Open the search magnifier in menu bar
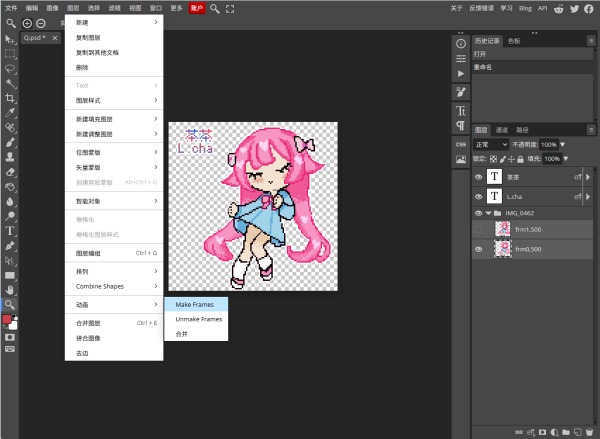 coord(215,8)
